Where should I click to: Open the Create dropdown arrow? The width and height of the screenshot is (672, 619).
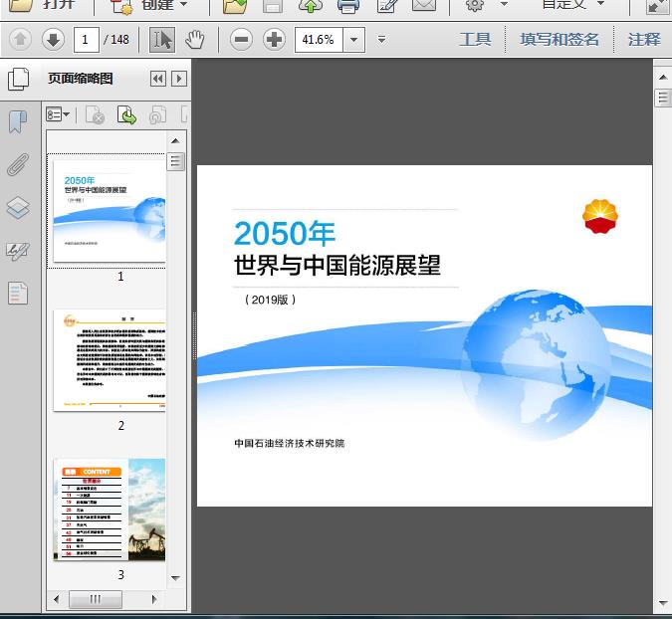184,4
